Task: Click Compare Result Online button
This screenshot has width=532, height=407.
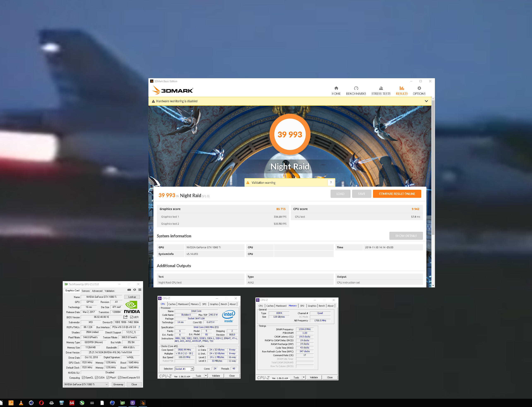Action: (397, 193)
